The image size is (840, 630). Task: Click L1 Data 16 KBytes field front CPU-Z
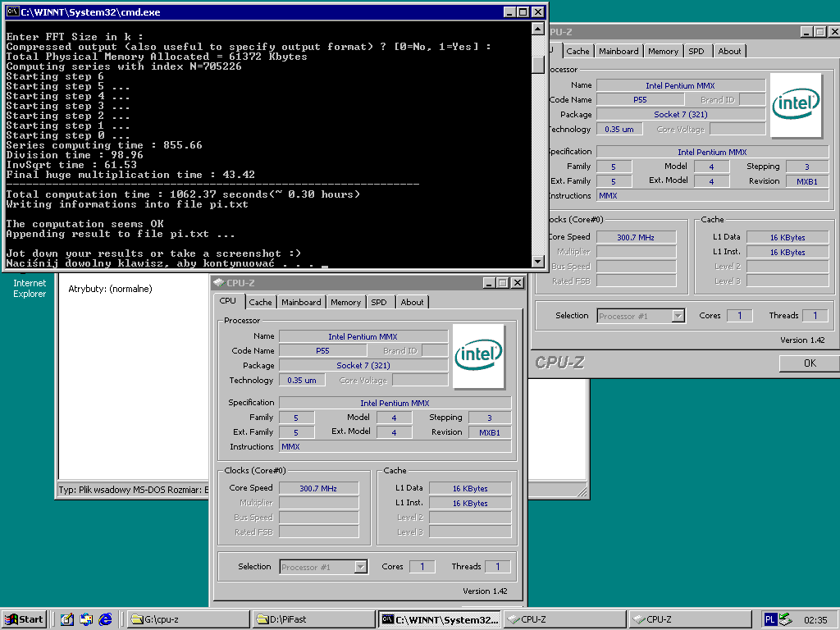coord(470,488)
